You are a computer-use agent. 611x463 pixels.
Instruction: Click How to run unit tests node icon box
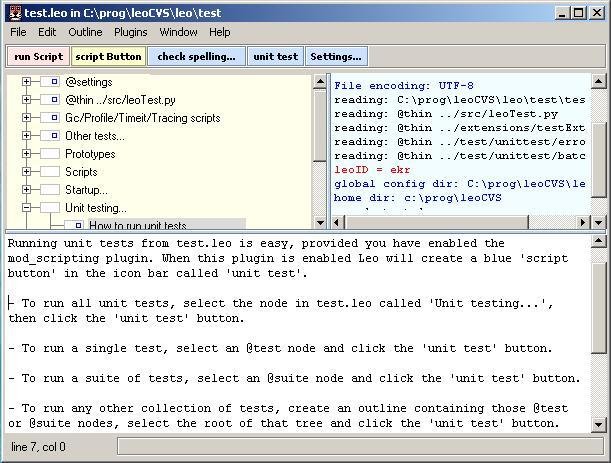[74, 225]
